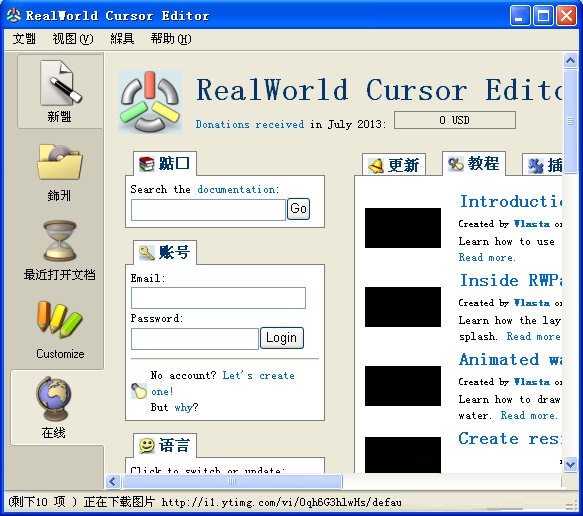Click the 0 USD donations box
The width and height of the screenshot is (583, 516).
point(455,120)
